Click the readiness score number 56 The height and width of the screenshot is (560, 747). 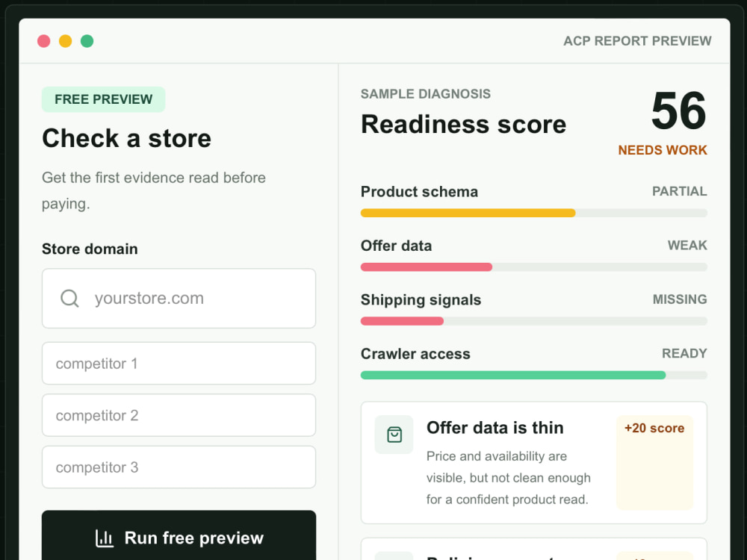[x=678, y=111]
